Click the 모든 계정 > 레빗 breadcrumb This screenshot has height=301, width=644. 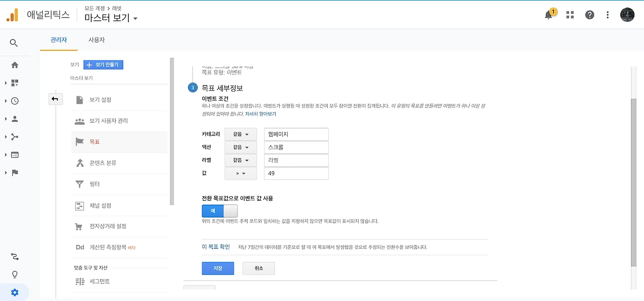pyautogui.click(x=103, y=8)
